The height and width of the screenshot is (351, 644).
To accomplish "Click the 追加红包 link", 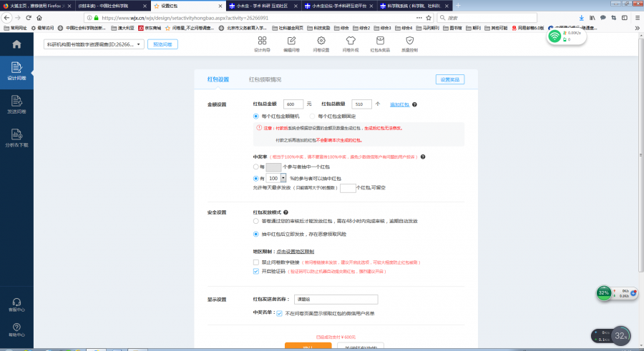I will click(x=399, y=104).
